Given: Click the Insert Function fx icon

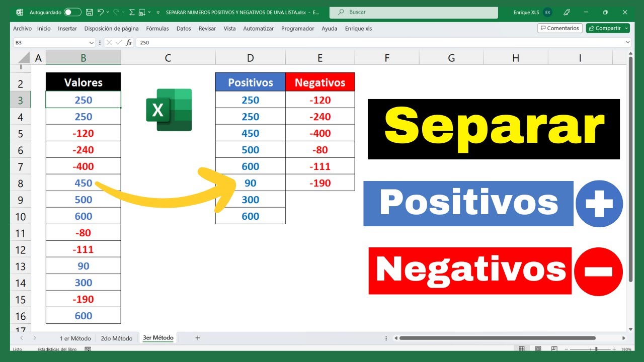Looking at the screenshot, I should tap(129, 43).
